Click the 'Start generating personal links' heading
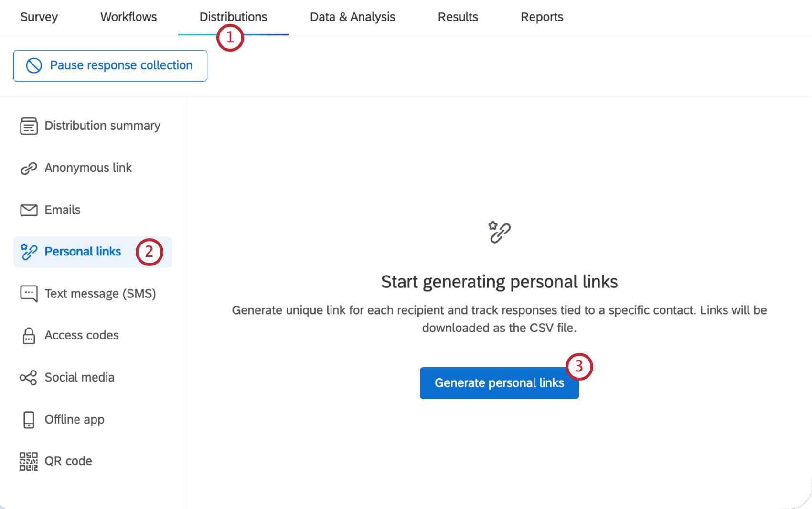Image resolution: width=812 pixels, height=509 pixels. click(500, 282)
